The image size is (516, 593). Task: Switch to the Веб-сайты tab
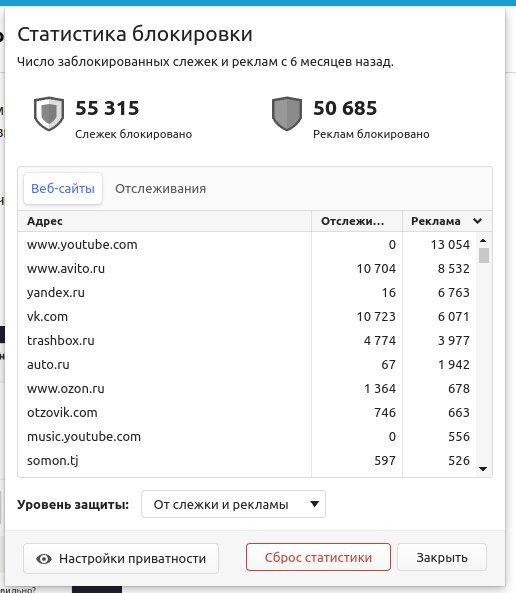(x=63, y=188)
